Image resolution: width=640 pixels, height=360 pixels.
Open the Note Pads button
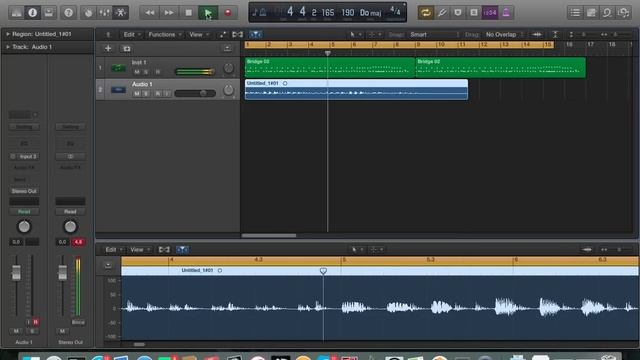tap(591, 13)
